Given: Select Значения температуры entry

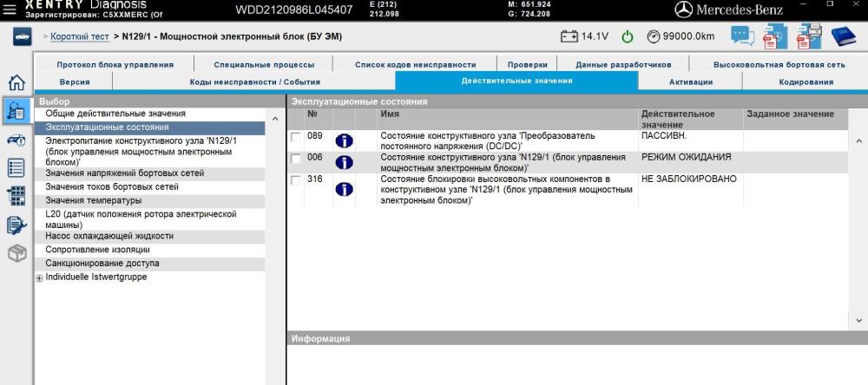Looking at the screenshot, I should (x=149, y=201).
